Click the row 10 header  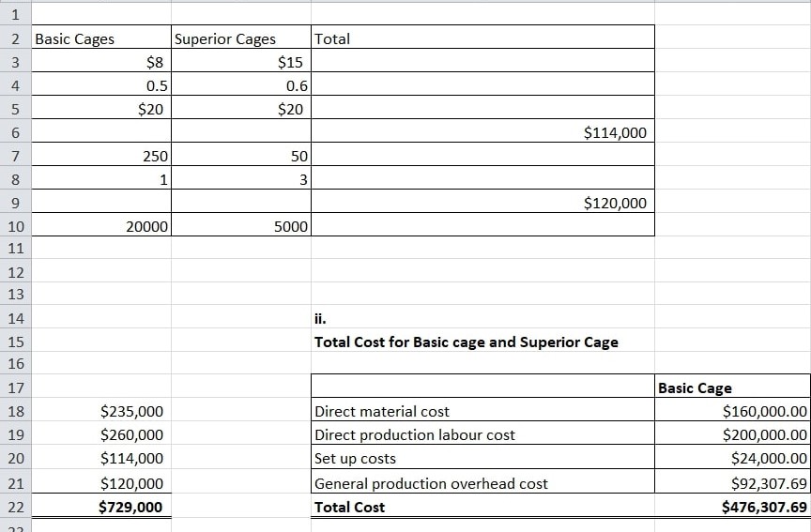(15, 226)
